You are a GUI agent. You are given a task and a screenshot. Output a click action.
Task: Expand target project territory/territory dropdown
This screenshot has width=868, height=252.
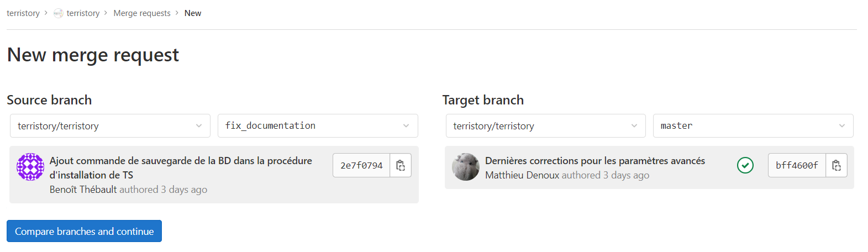pyautogui.click(x=545, y=126)
